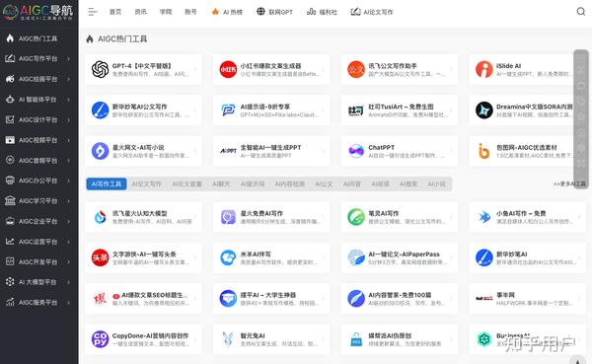Expand AIGC视频平台 sidebar chevron

pyautogui.click(x=69, y=140)
